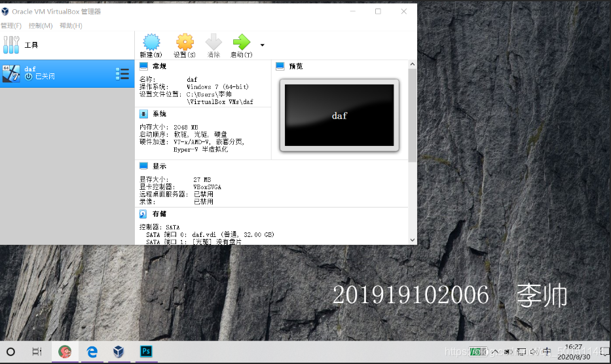Click the 27 MB video memory value

tap(202, 179)
